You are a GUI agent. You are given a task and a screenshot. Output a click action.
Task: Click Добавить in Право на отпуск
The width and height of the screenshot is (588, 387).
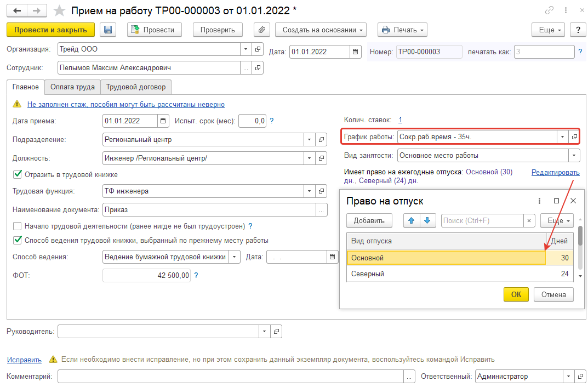[x=369, y=220]
